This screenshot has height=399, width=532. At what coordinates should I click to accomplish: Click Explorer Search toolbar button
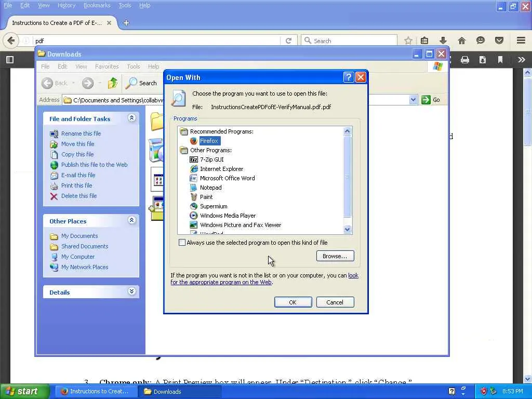[x=141, y=83]
